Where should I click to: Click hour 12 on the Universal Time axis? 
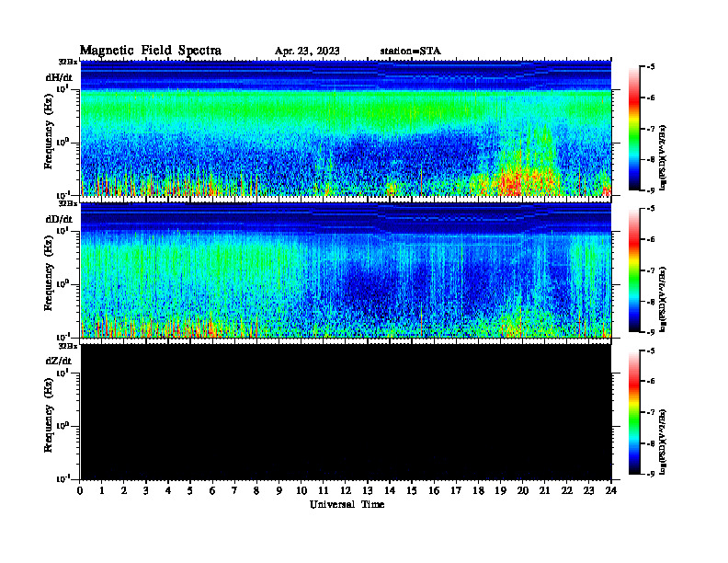tap(346, 491)
